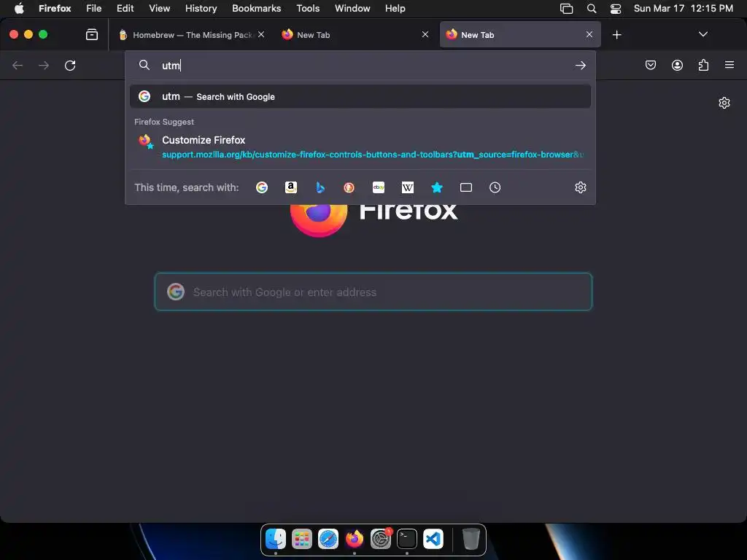
Task: Open the Tools menu
Action: pyautogui.click(x=308, y=8)
